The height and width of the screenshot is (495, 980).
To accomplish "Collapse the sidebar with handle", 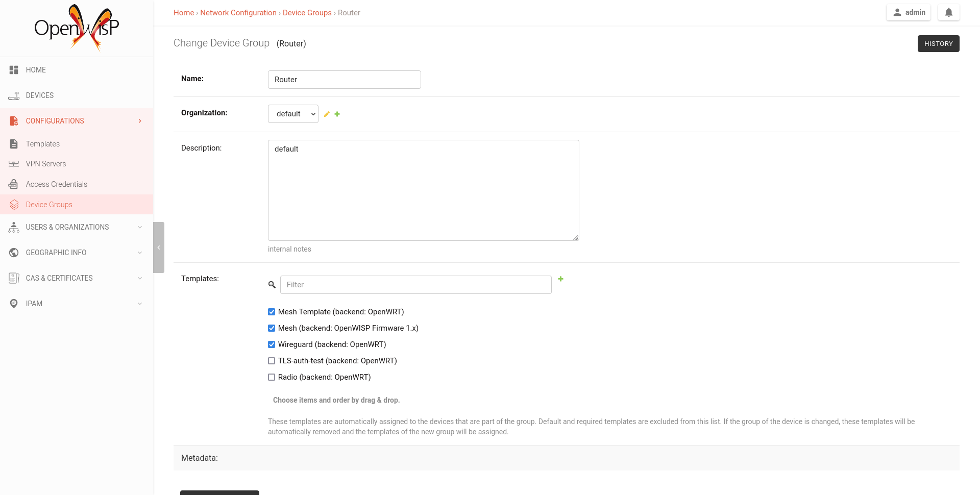I will tap(159, 247).
